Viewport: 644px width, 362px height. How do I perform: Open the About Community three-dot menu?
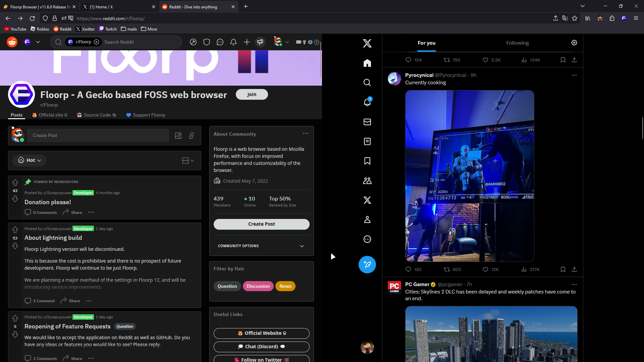pyautogui.click(x=306, y=133)
